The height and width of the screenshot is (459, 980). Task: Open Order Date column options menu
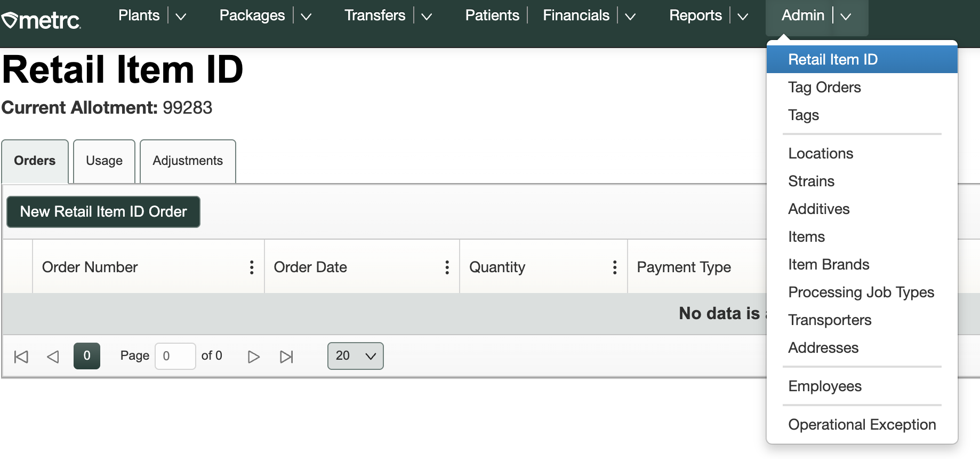447,267
